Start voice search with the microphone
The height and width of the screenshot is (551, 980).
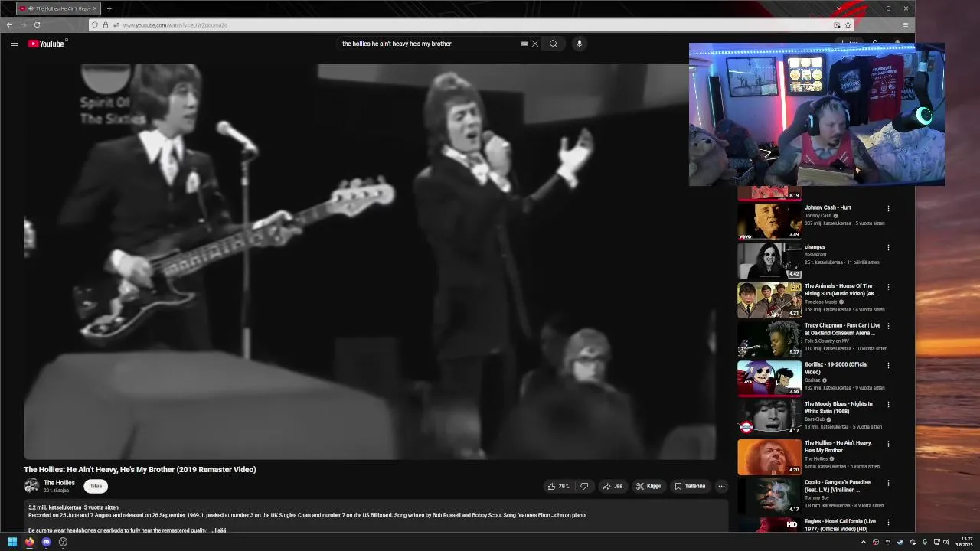coord(579,44)
